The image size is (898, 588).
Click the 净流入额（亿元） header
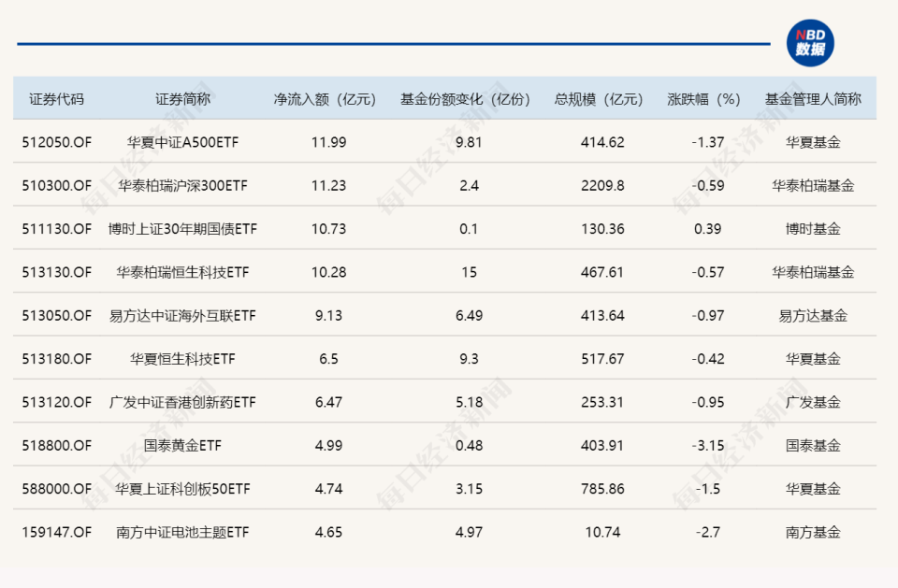[324, 99]
